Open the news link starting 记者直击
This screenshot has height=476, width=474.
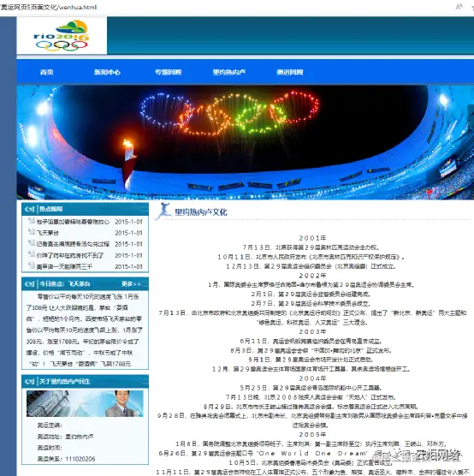(x=73, y=244)
